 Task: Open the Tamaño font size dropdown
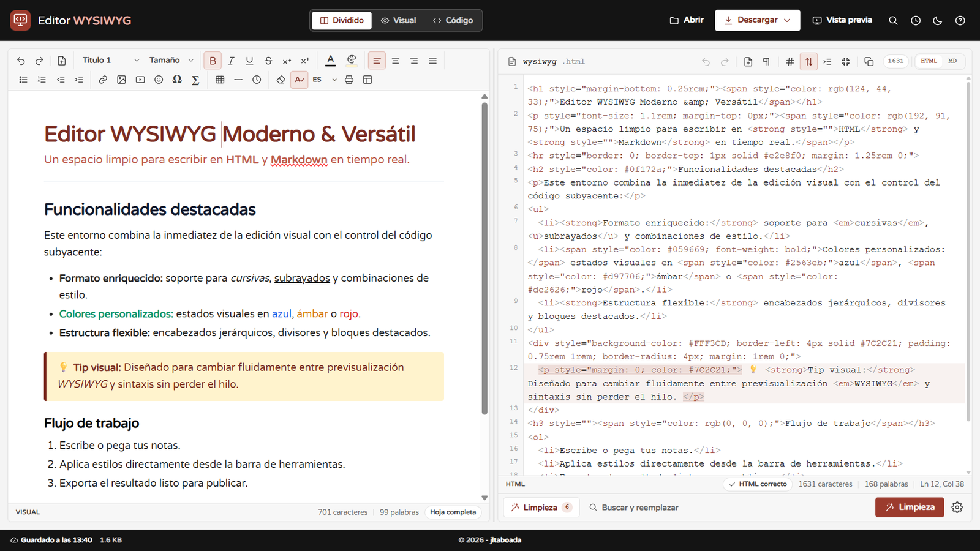(x=171, y=60)
